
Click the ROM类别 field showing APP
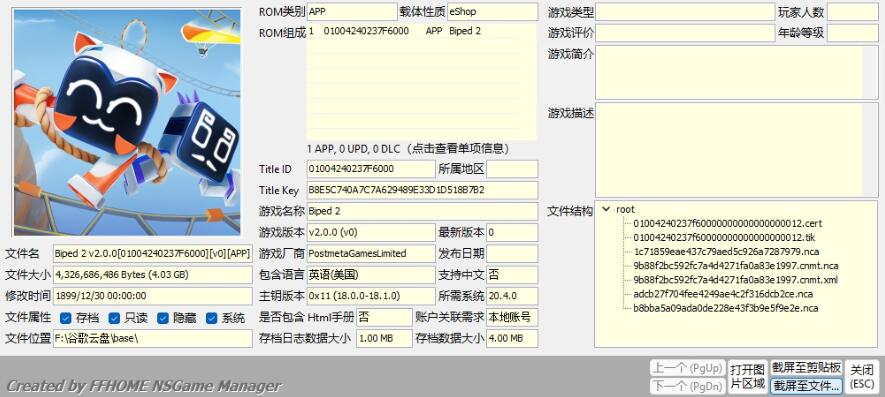click(x=352, y=11)
